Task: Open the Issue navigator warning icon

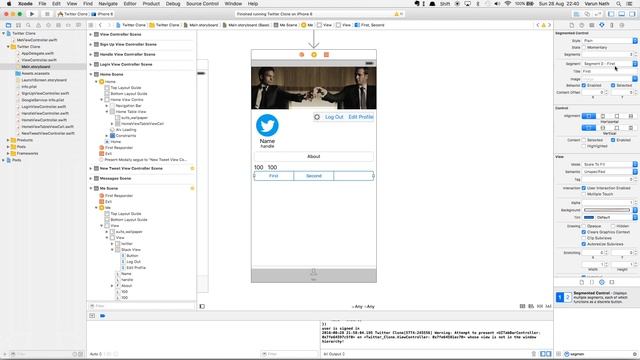Action: 38,25
